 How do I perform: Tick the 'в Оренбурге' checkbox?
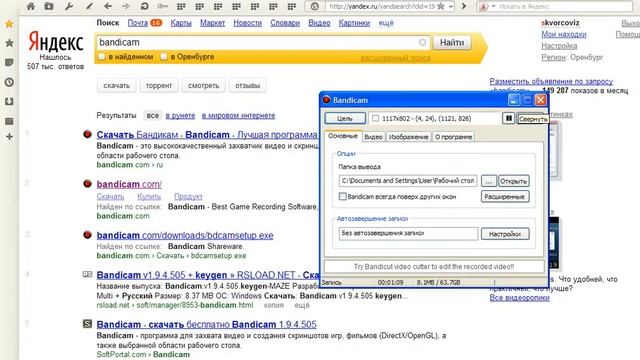click(164, 57)
